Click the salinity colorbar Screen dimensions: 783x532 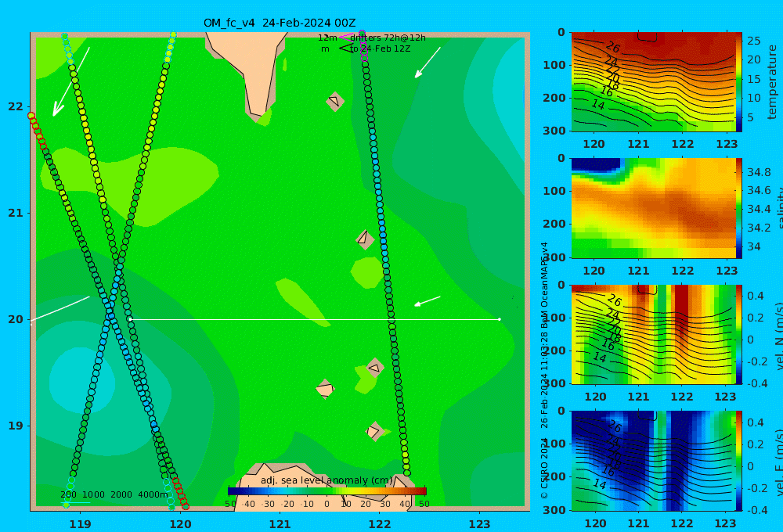[739, 208]
